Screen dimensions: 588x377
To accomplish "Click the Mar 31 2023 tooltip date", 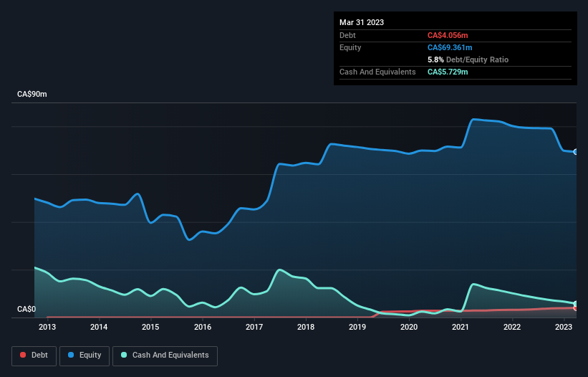I will pos(362,22).
